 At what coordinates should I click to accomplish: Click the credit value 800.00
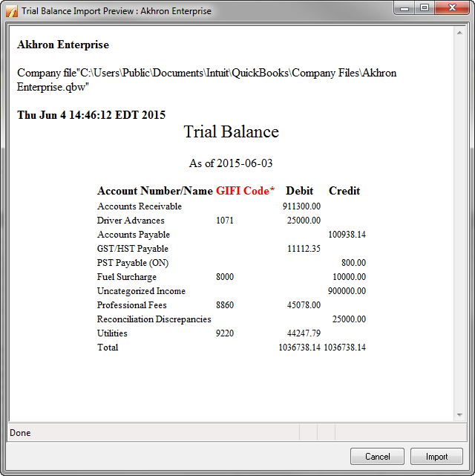click(x=354, y=263)
